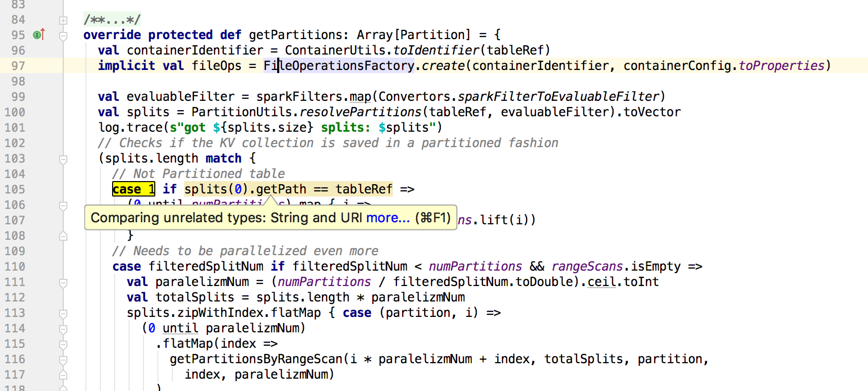Collapse the flatMap block fold marker on line 113

click(63, 314)
